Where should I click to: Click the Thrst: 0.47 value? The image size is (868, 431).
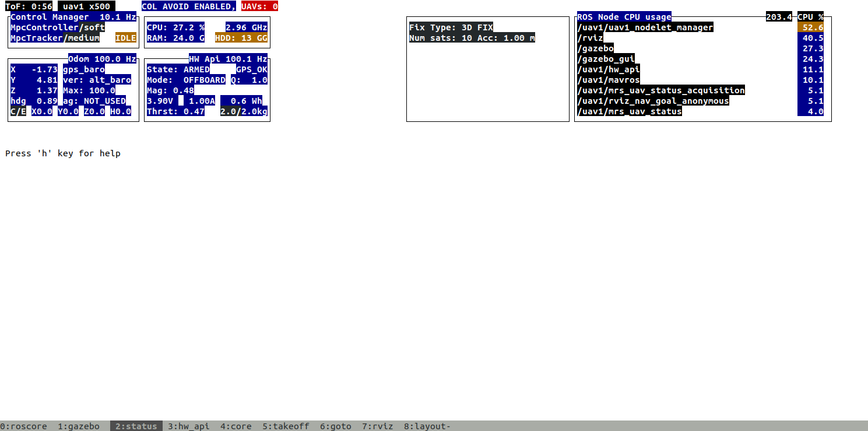click(x=175, y=111)
